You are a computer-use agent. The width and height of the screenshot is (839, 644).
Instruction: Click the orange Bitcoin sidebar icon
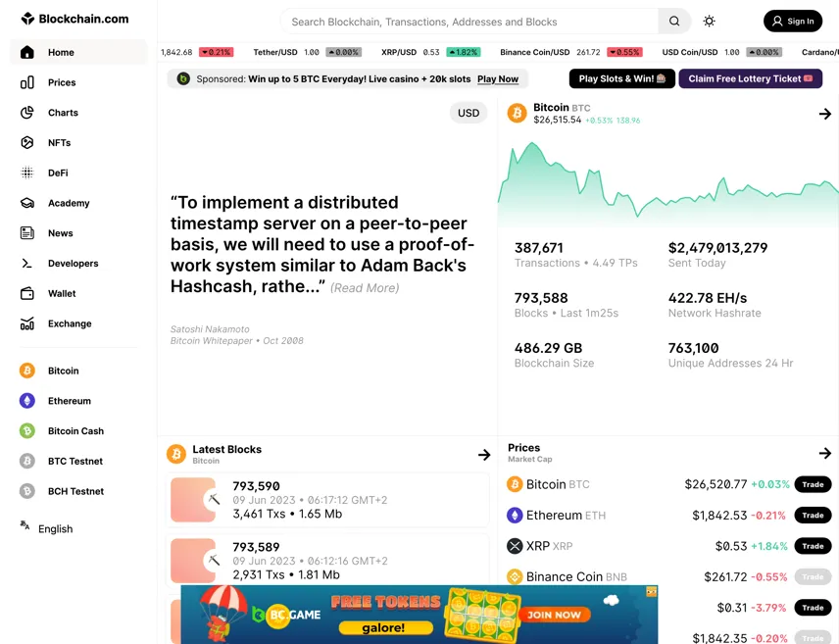tap(27, 371)
